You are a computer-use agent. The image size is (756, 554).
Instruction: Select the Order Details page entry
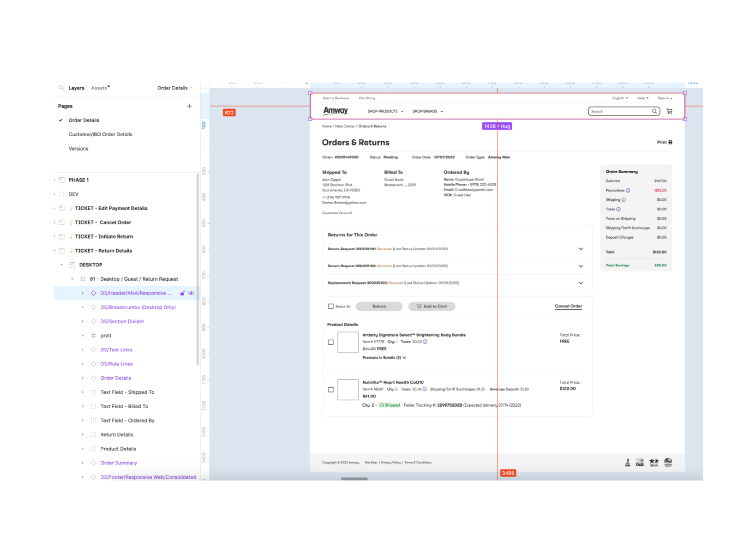[84, 120]
